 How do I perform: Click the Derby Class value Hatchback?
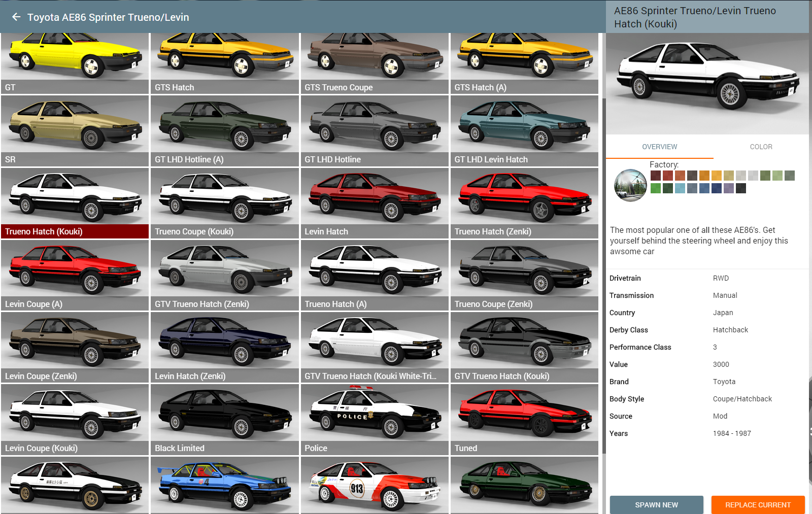(x=730, y=330)
